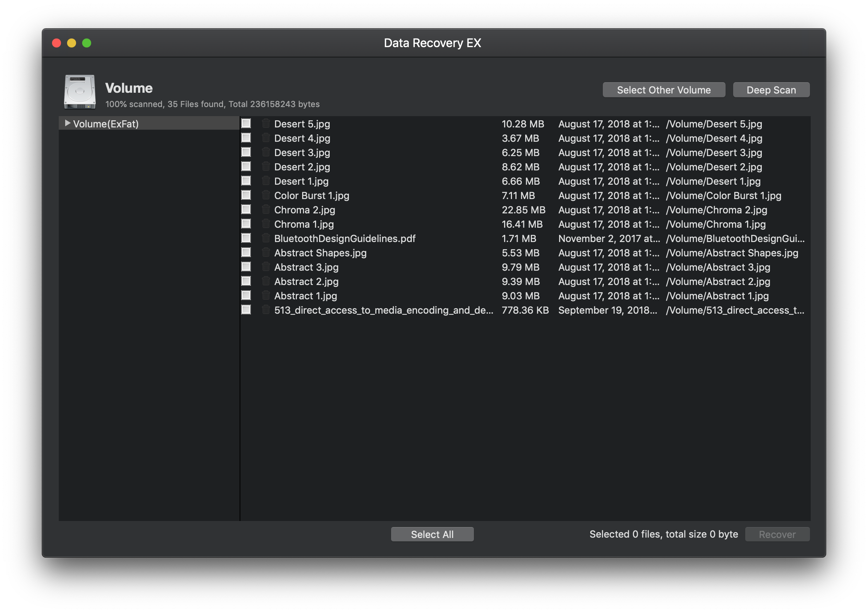Click the September 19, 2018 date
The width and height of the screenshot is (868, 613).
(608, 311)
